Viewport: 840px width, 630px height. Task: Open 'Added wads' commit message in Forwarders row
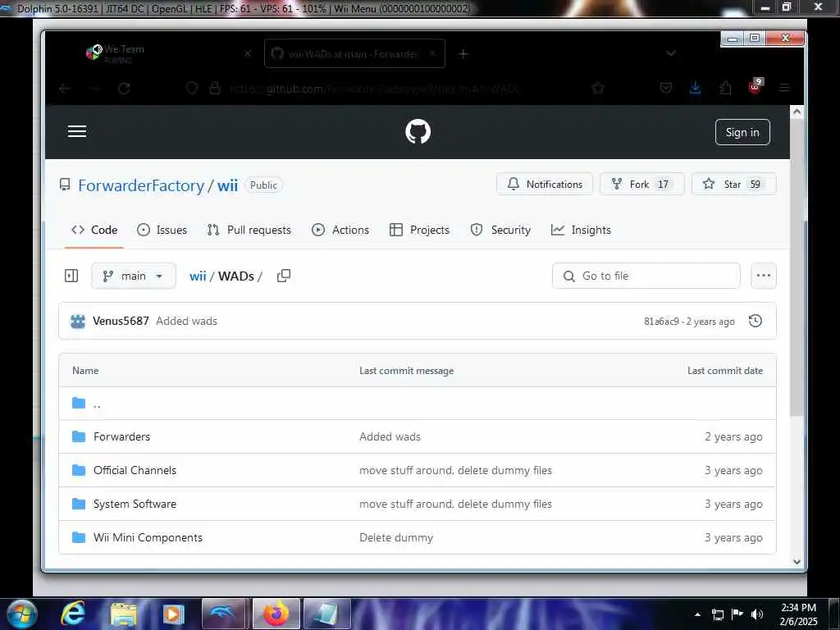390,436
